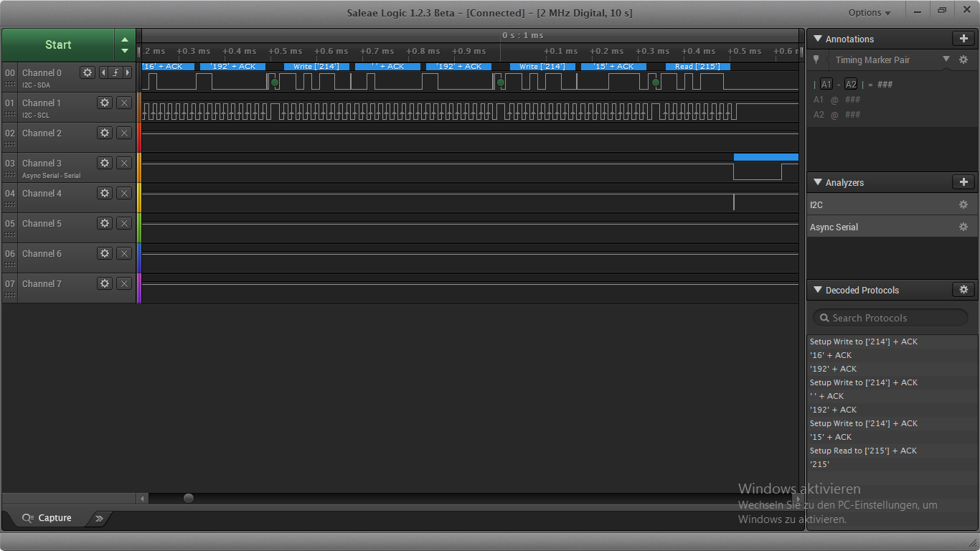This screenshot has height=551, width=980.
Task: Open Async Serial analyzer settings gear
Action: 963,227
